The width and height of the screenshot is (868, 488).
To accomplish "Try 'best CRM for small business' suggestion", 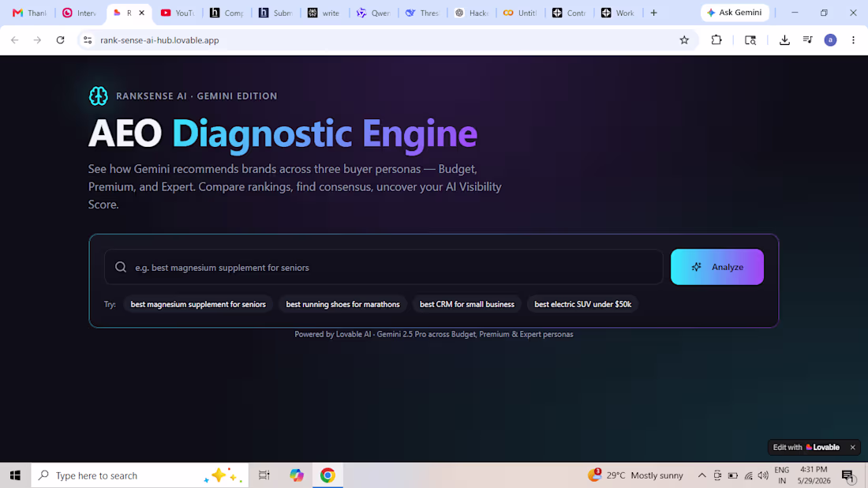I will coord(466,304).
